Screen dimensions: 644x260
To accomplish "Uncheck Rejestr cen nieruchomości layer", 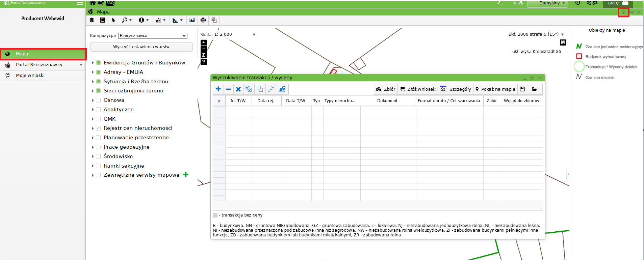I will pyautogui.click(x=98, y=128).
